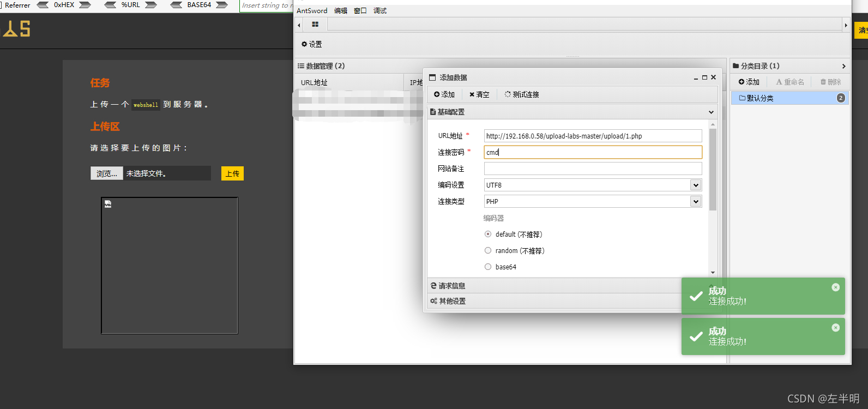Image resolution: width=868 pixels, height=409 pixels.
Task: Click the AntSword home grid tab icon
Action: 315,25
